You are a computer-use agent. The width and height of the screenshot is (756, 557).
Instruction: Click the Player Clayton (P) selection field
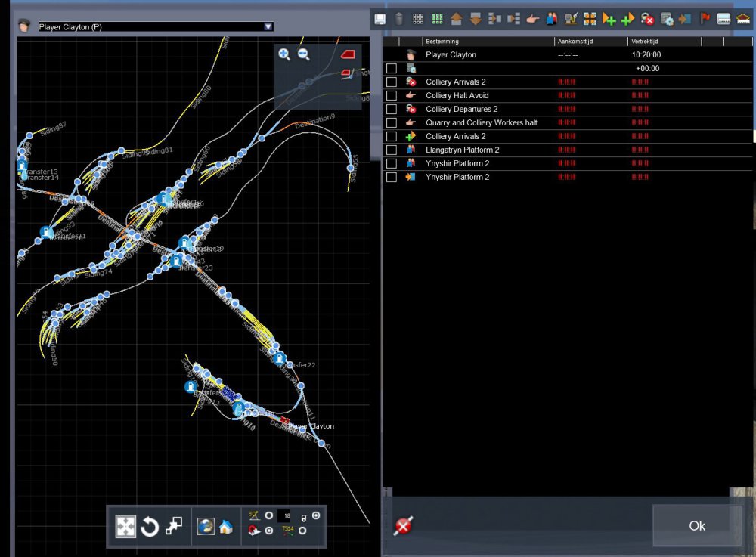[x=151, y=26]
